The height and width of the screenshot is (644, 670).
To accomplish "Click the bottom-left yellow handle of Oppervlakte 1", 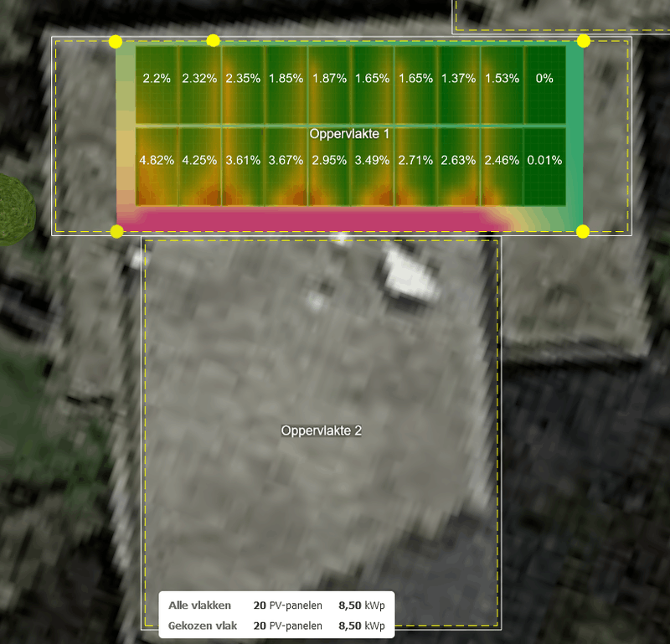I will (x=115, y=230).
